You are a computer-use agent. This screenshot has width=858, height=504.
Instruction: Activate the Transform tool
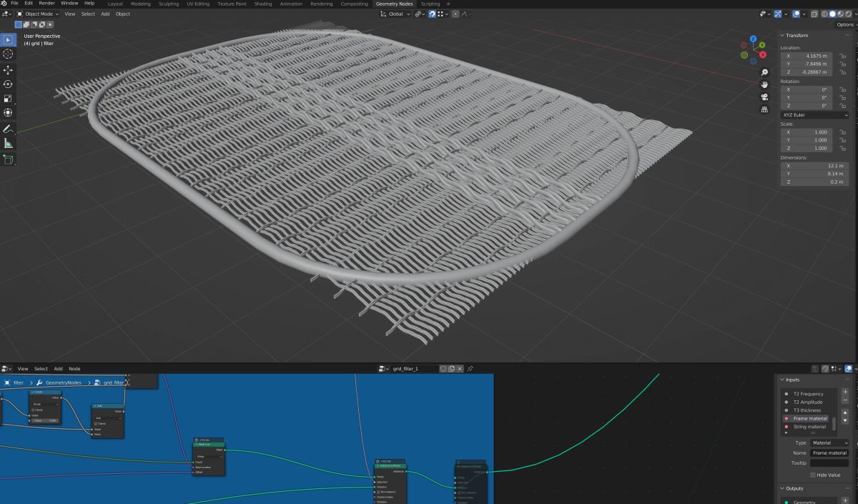point(8,112)
